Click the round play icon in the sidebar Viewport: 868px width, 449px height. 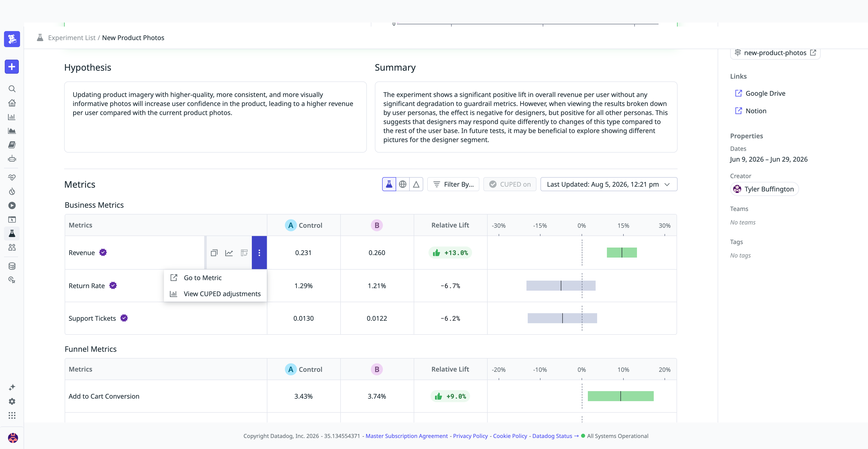[x=12, y=205]
